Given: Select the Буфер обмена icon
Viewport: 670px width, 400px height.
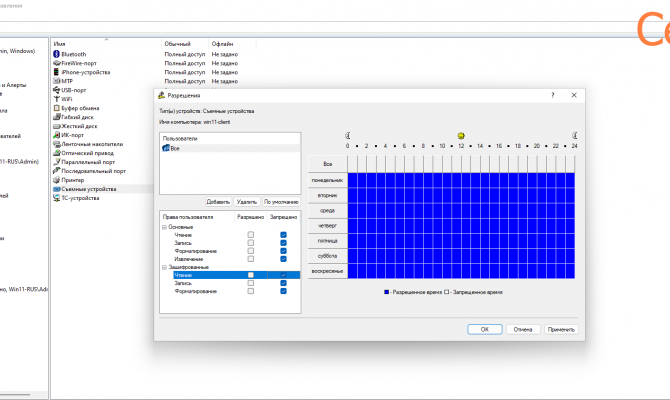Looking at the screenshot, I should 56,108.
